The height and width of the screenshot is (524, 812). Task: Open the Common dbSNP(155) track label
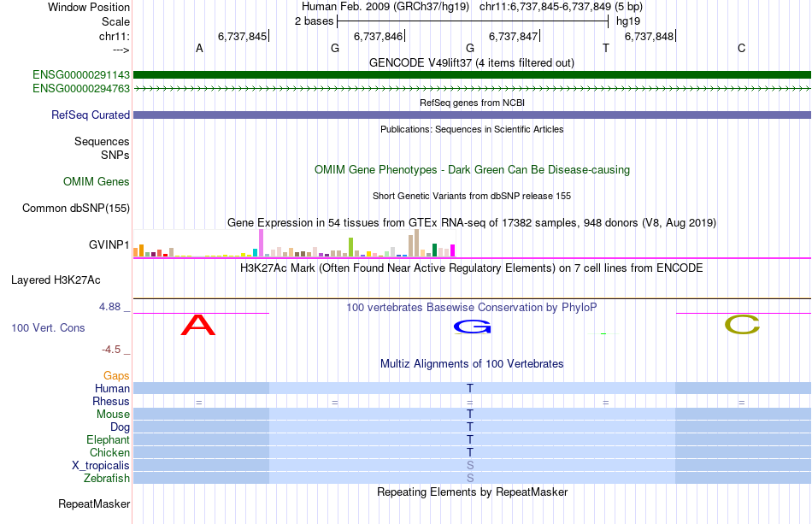pyautogui.click(x=75, y=209)
